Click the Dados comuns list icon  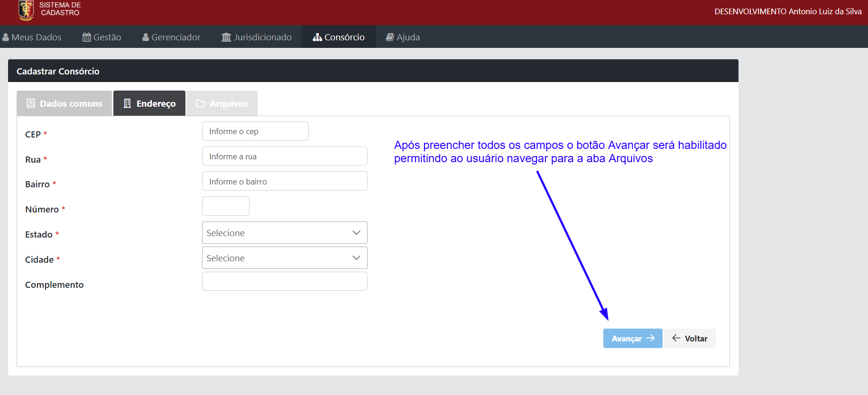31,103
